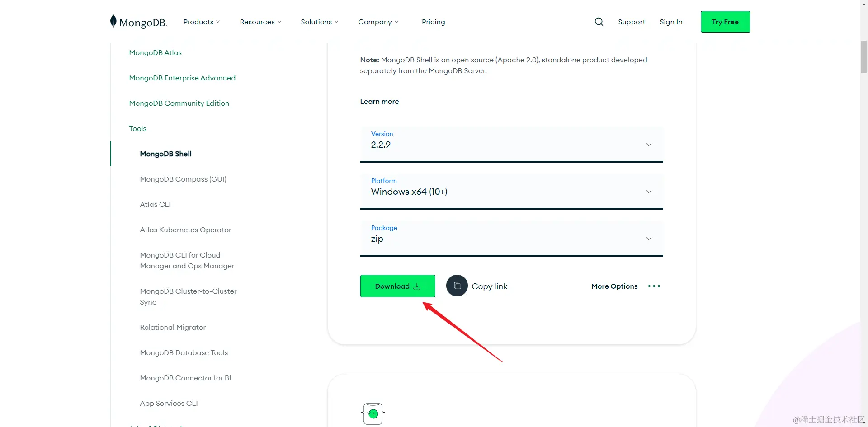
Task: Open MongoDB Atlas in sidebar
Action: (155, 52)
